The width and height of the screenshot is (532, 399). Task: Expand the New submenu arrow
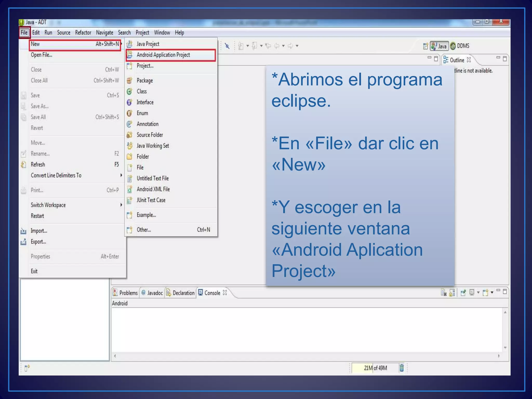tap(121, 44)
